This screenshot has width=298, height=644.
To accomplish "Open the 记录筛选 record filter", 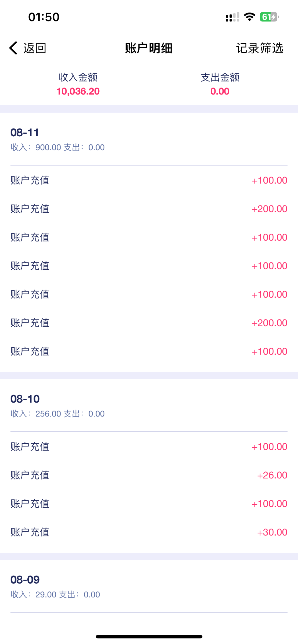I will (x=259, y=48).
